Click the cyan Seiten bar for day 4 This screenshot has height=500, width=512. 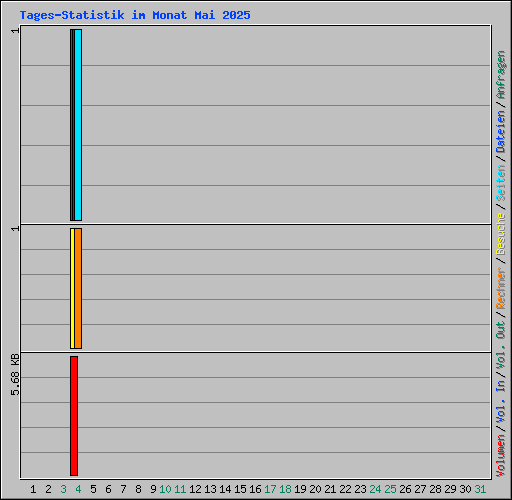(x=78, y=125)
